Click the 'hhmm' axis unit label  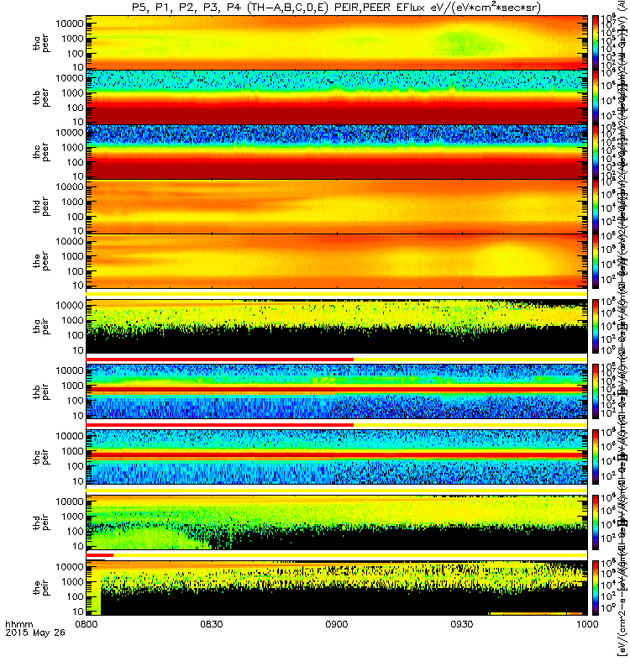[19, 624]
